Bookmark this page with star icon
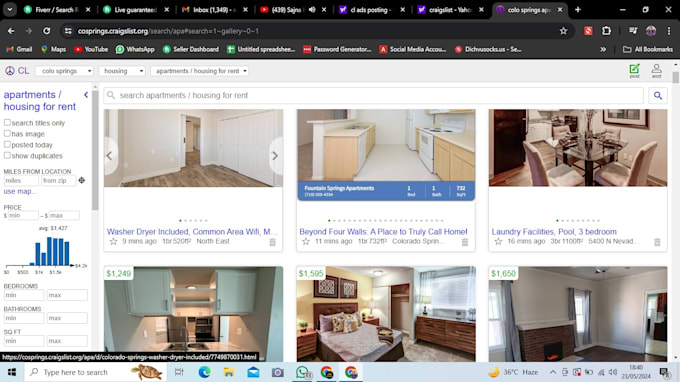 563,31
